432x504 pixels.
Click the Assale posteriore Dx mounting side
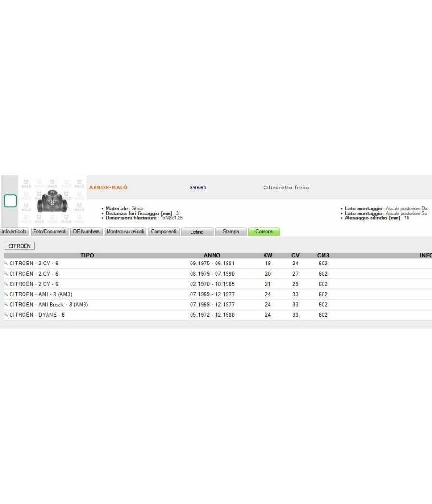click(x=386, y=208)
